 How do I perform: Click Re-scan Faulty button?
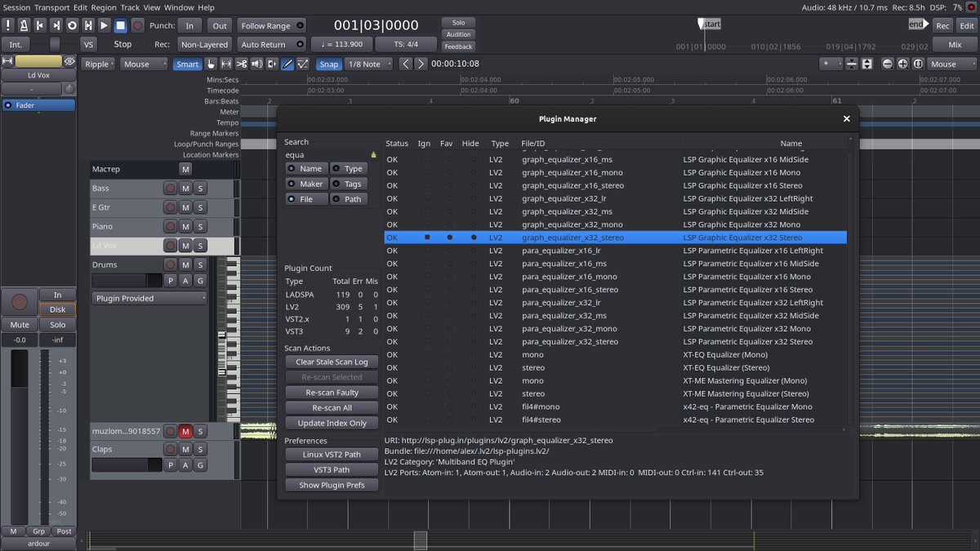pyautogui.click(x=332, y=393)
